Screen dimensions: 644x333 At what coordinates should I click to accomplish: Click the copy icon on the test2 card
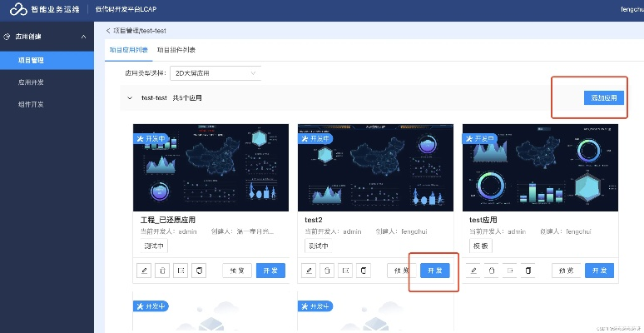point(364,271)
